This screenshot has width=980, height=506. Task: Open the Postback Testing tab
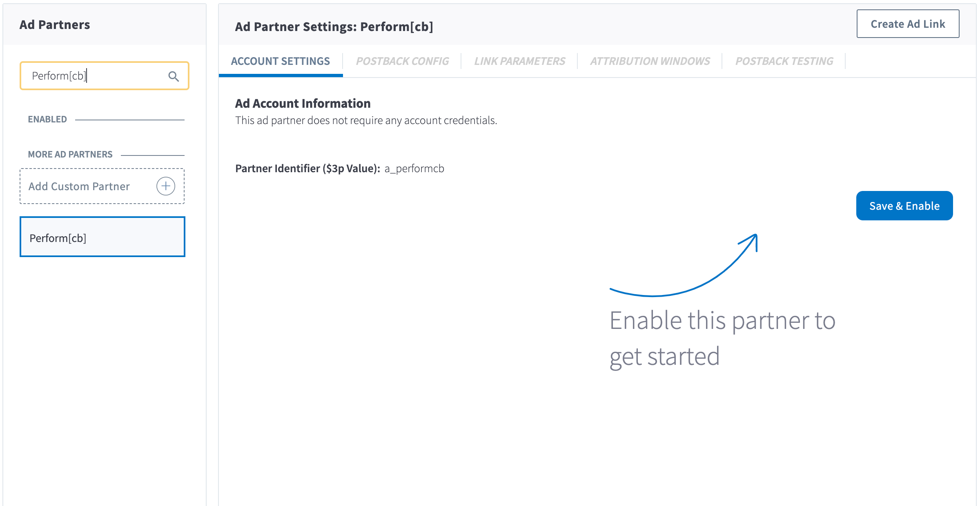[x=784, y=61]
